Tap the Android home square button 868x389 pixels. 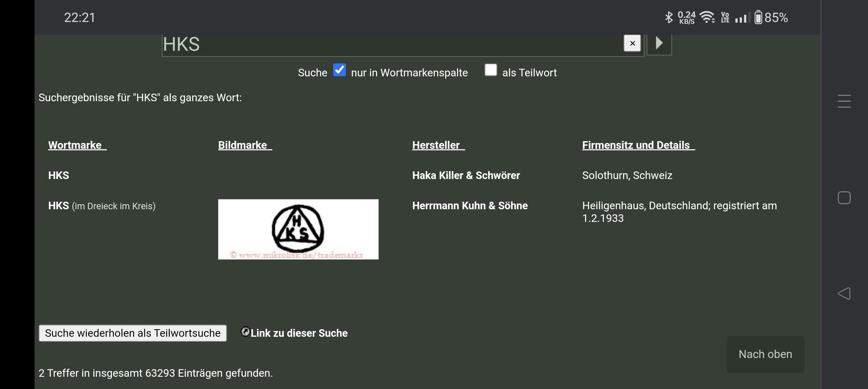[x=844, y=198]
